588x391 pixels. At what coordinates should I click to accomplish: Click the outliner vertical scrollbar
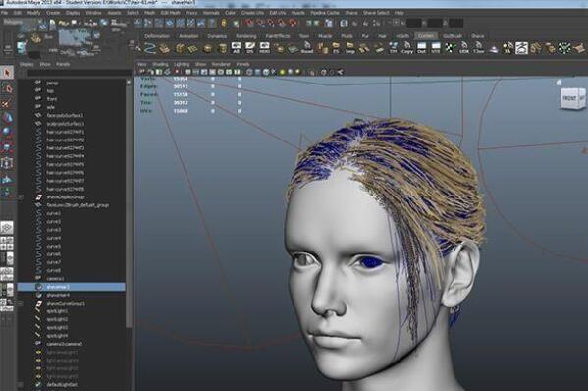click(x=129, y=202)
